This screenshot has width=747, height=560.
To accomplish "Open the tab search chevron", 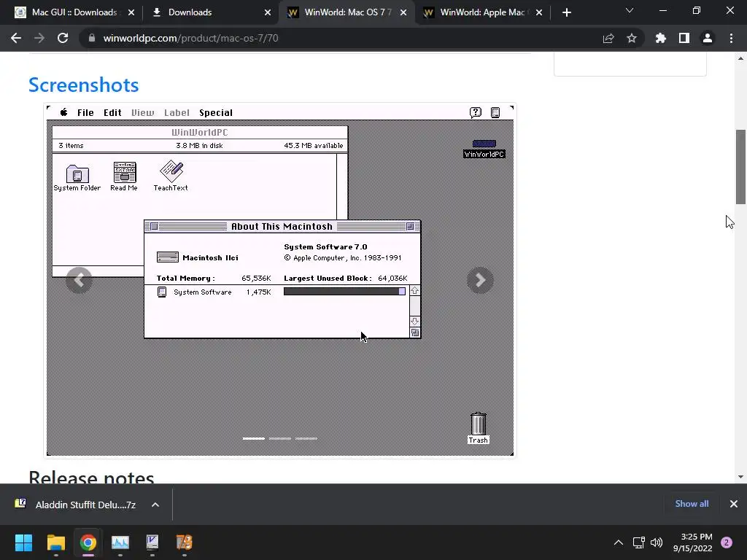I will click(630, 10).
